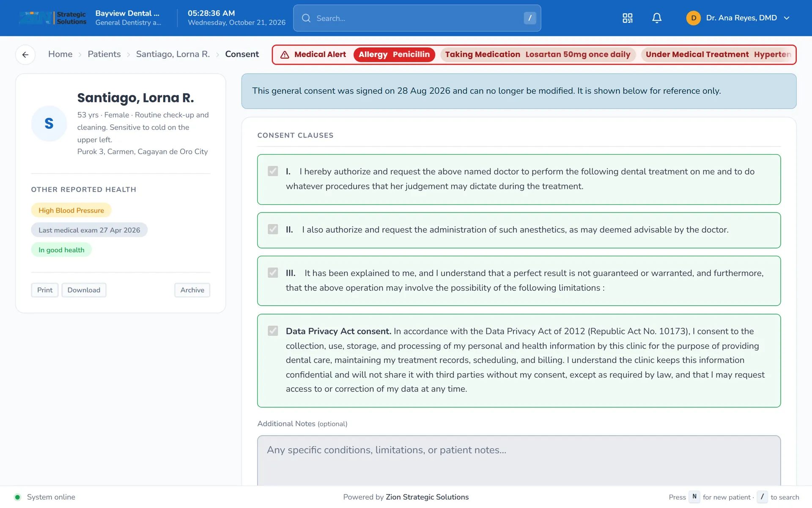Click the slash shortcut badge in search bar

tap(529, 18)
